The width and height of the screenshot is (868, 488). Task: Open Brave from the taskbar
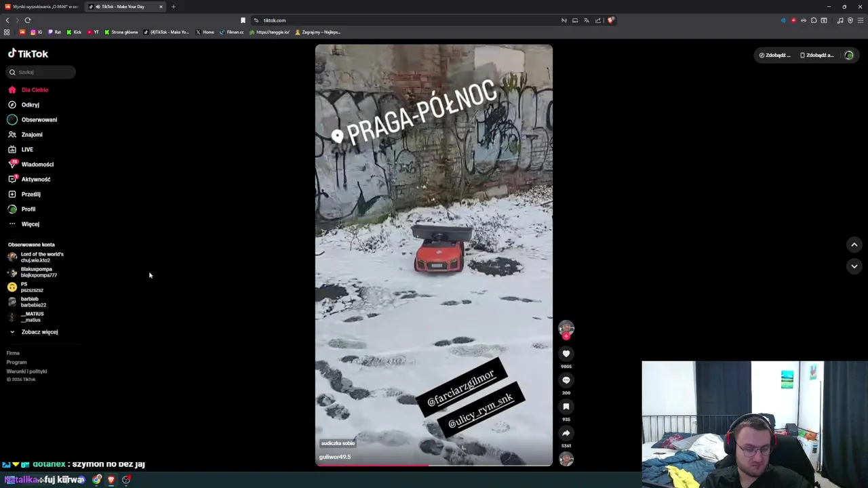[x=111, y=479]
